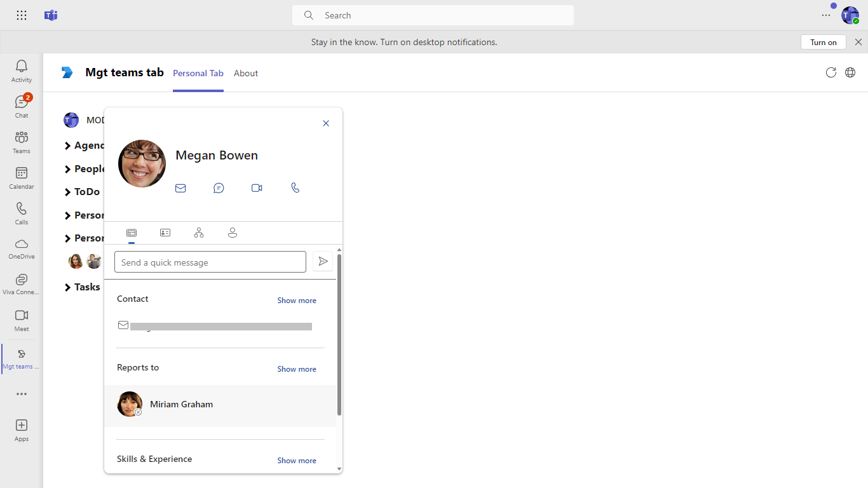Select Mgt teams tab app in sidebar
The image size is (868, 488).
point(22,359)
